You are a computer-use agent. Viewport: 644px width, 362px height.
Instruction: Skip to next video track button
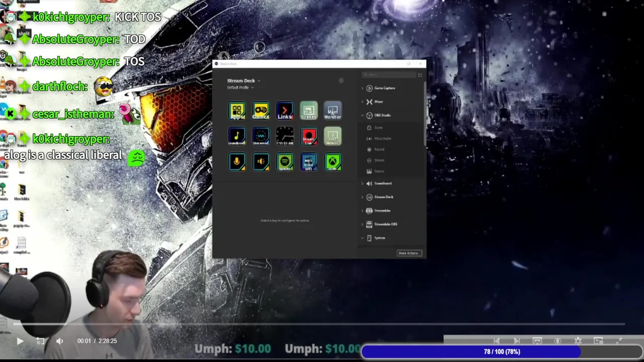click(517, 341)
